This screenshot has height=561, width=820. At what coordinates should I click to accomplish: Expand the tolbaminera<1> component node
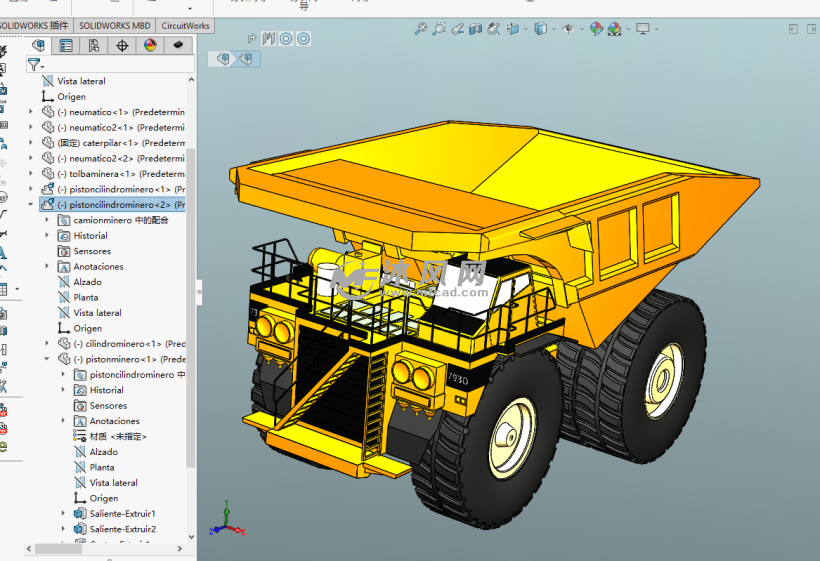point(31,174)
